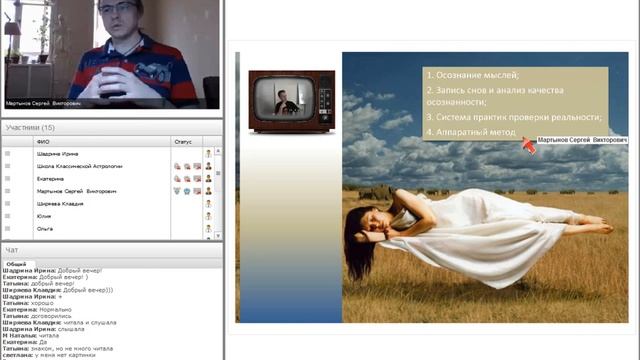Click blue status icon for Мартынов Сергей Викторович
Screen dimensions: 640x360
[187, 191]
